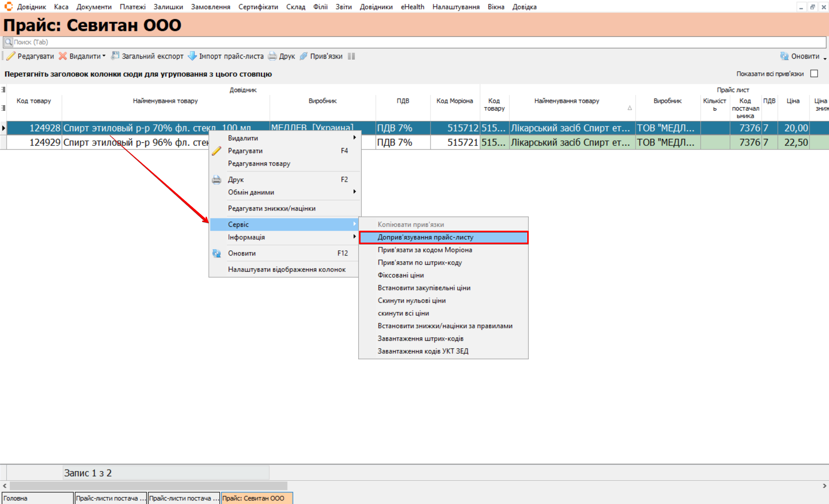Image resolution: width=829 pixels, height=504 pixels.
Task: Click the red X Видалити icon
Action: click(63, 56)
